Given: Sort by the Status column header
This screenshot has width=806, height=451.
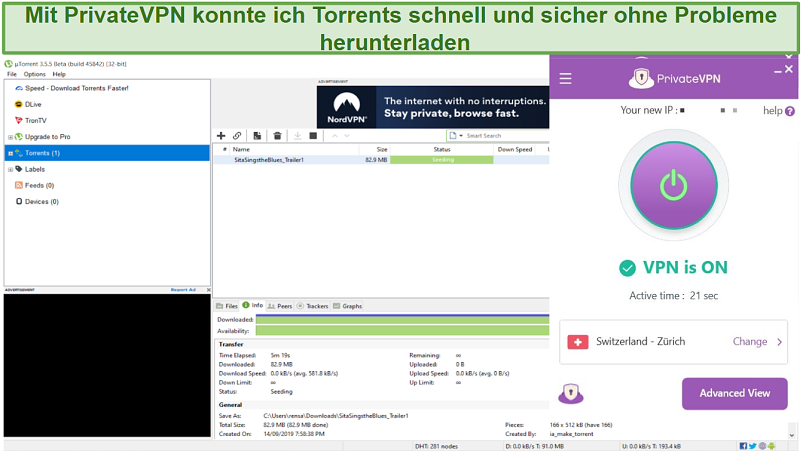Looking at the screenshot, I should click(442, 149).
